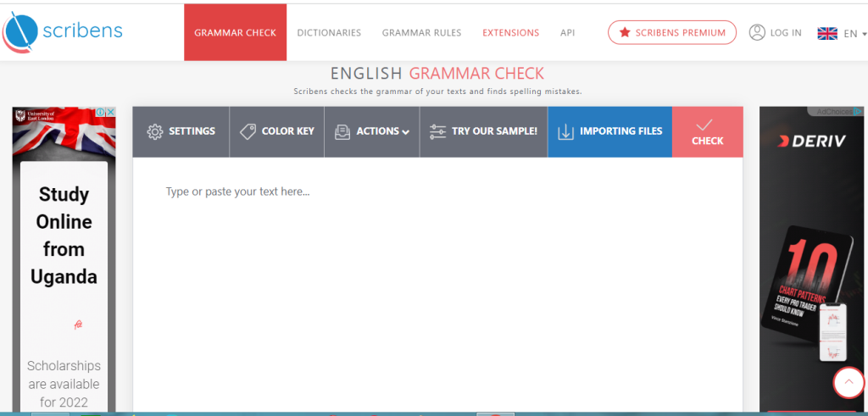Click the user profile icon
The image size is (868, 416).
tap(757, 33)
